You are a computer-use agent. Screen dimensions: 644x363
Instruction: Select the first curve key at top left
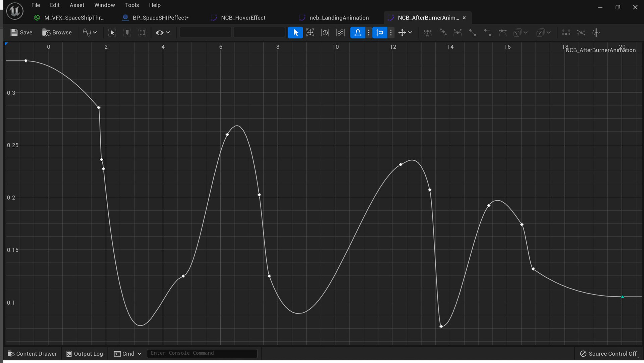click(26, 61)
